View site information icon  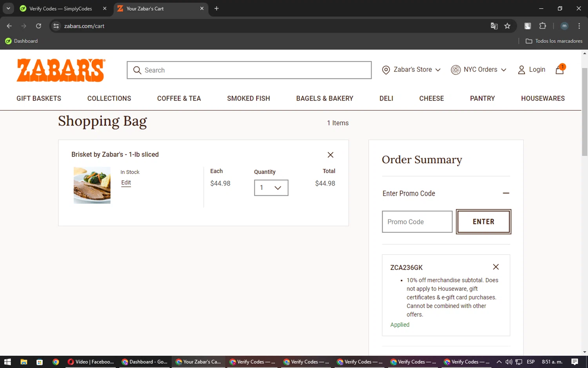click(x=56, y=26)
